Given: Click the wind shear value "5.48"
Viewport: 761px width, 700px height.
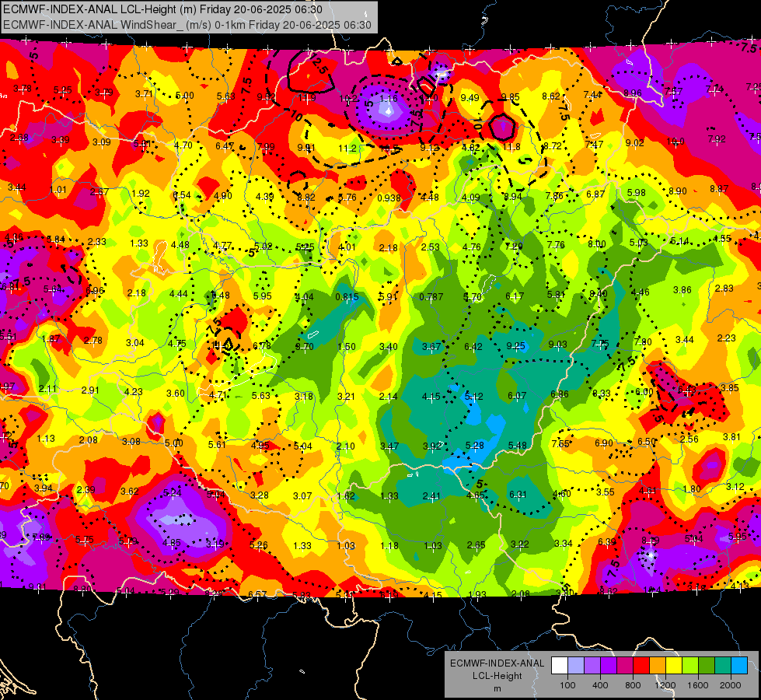Looking at the screenshot, I should [518, 446].
